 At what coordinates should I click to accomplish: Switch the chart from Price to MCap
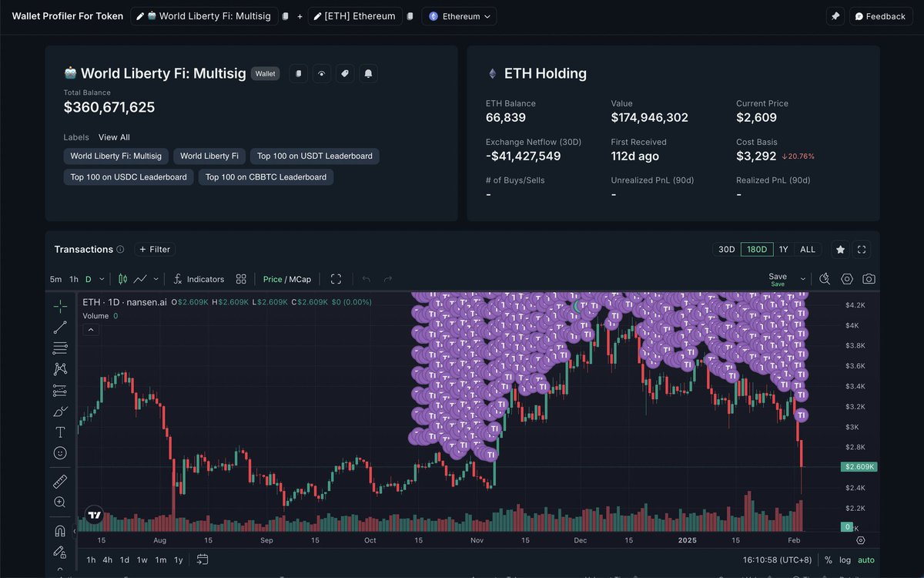301,279
